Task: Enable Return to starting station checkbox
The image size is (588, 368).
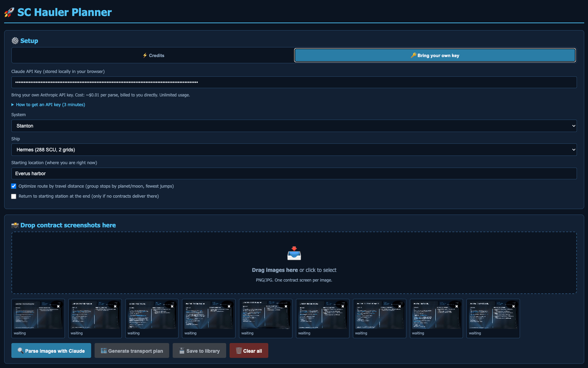Action: [x=14, y=196]
